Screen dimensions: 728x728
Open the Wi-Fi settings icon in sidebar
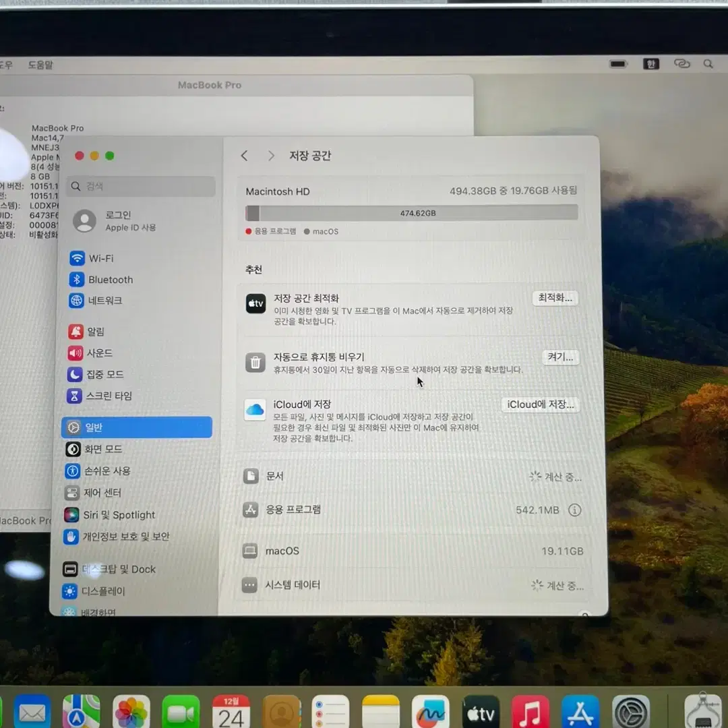[77, 258]
